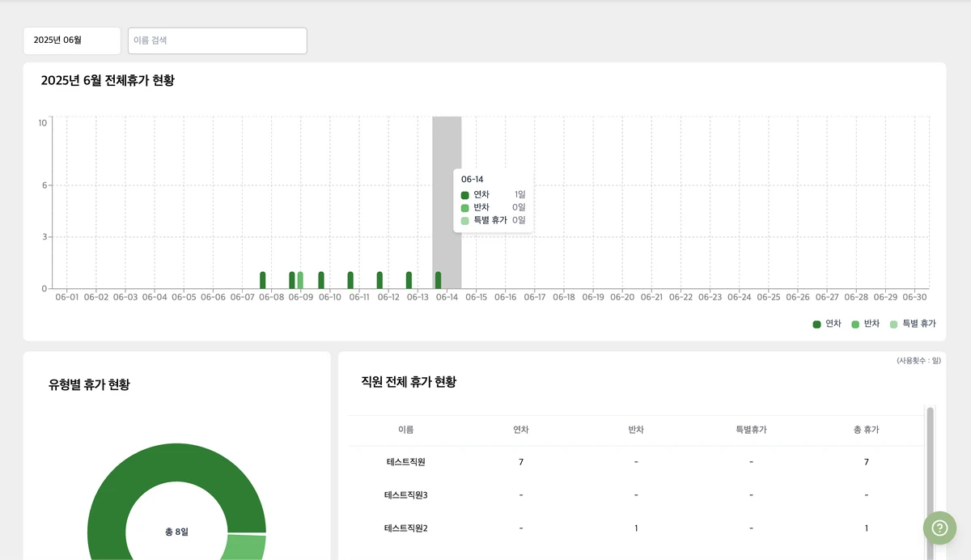Click the 연차 bar on 06-08
The image size is (971, 560).
coord(262,280)
